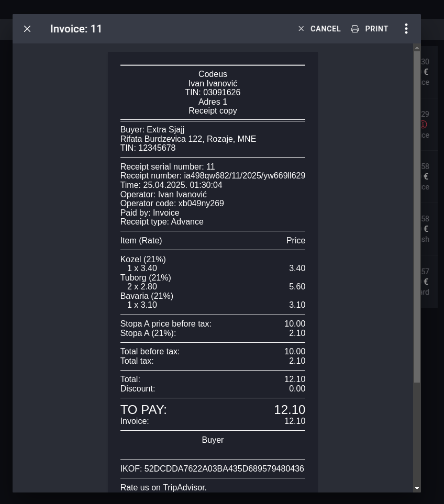The height and width of the screenshot is (504, 444).
Task: Click the Invoice: 11 title
Action: tap(76, 29)
